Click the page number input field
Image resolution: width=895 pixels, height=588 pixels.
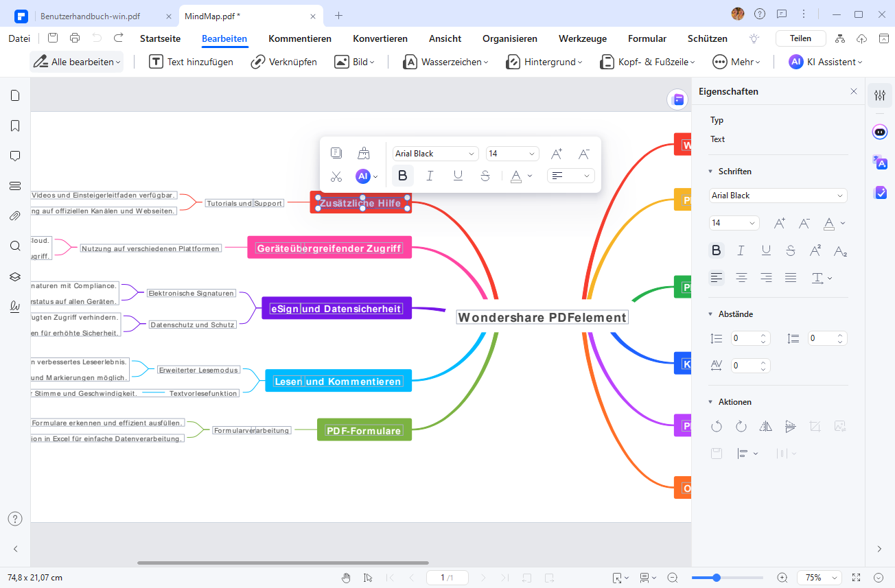pos(447,577)
